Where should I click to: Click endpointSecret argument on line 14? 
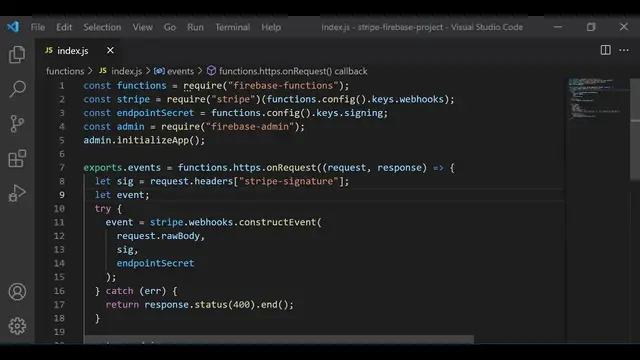[155, 263]
